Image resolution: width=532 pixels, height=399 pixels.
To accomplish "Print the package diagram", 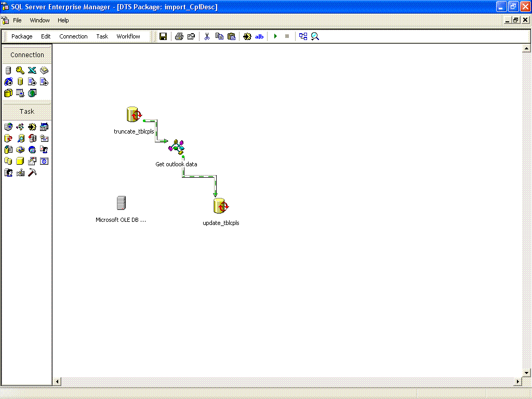I will click(179, 36).
